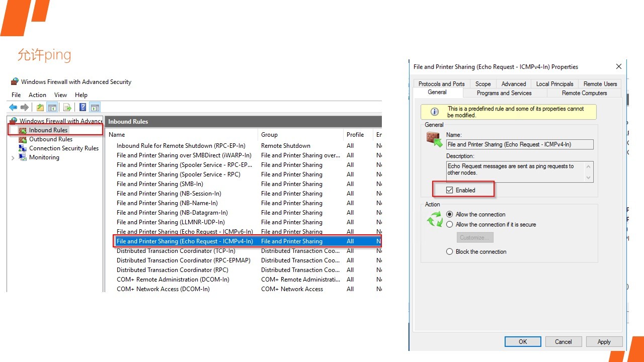Switch to Local Principals tab
Screen dimensions: 644x362
554,84
